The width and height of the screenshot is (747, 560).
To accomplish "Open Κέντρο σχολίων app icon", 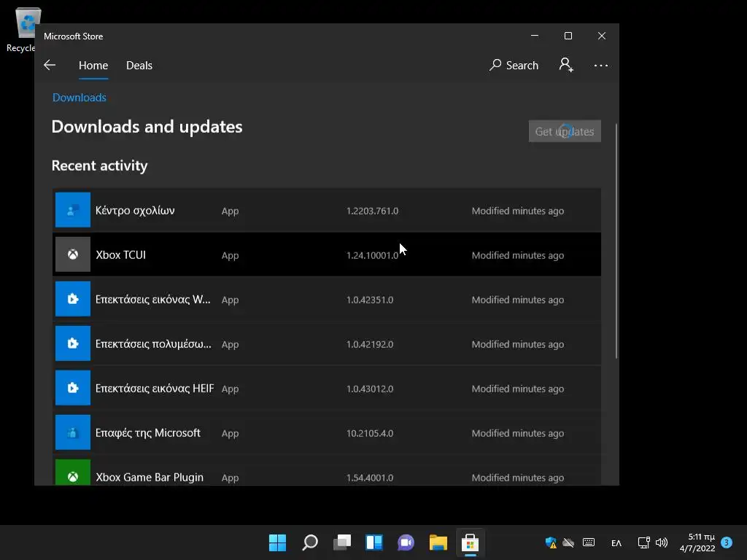I will point(73,210).
